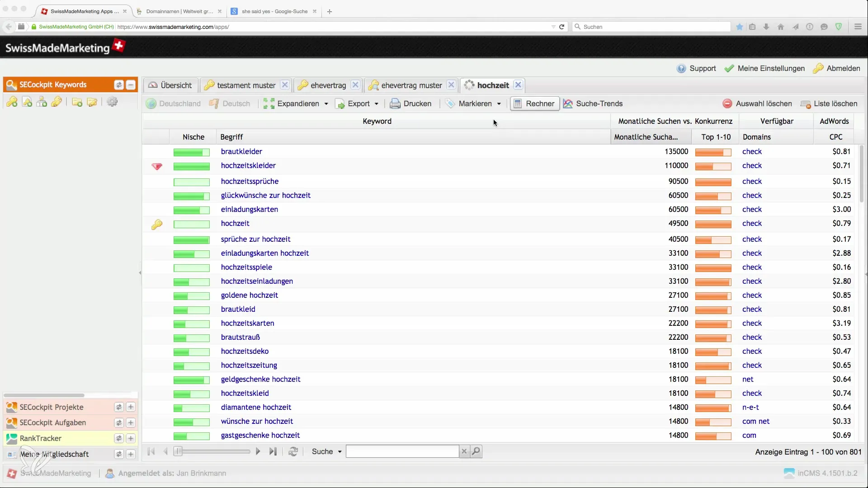Screen dimensions: 868x488
Task: Refresh the keyword list with the pagination reload icon
Action: click(x=293, y=451)
